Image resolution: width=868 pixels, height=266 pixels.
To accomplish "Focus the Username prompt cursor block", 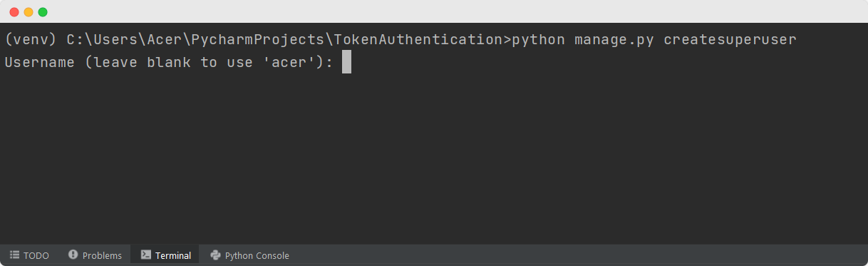I will pyautogui.click(x=346, y=62).
